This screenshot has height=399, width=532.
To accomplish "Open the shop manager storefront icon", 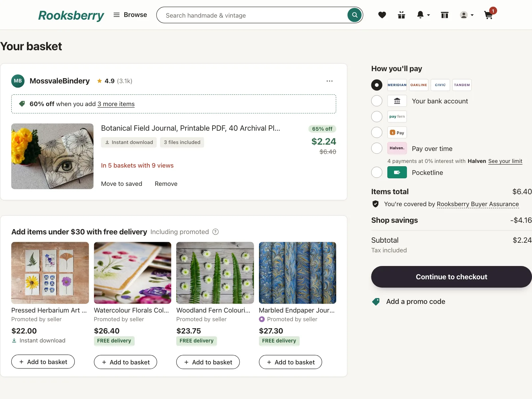I will coord(445,15).
